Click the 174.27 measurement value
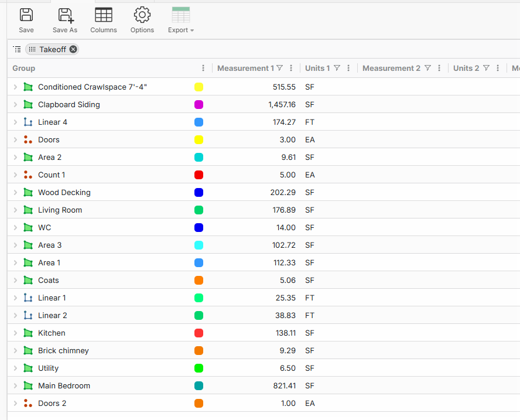The width and height of the screenshot is (520, 420). [284, 122]
